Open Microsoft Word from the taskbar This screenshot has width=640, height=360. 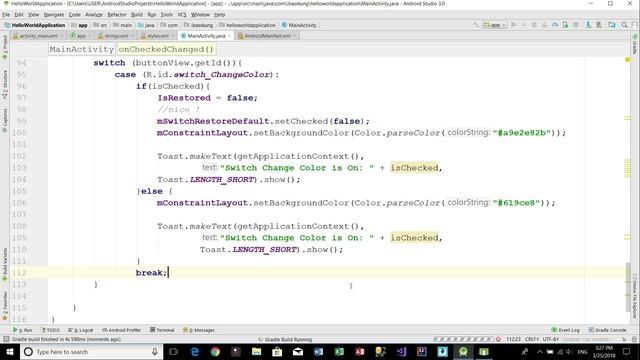point(319,351)
